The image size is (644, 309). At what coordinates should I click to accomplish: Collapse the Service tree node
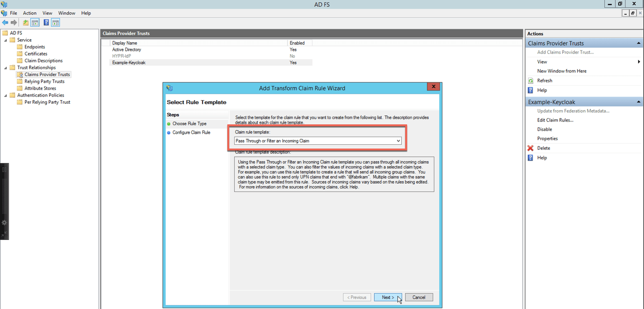[6, 40]
